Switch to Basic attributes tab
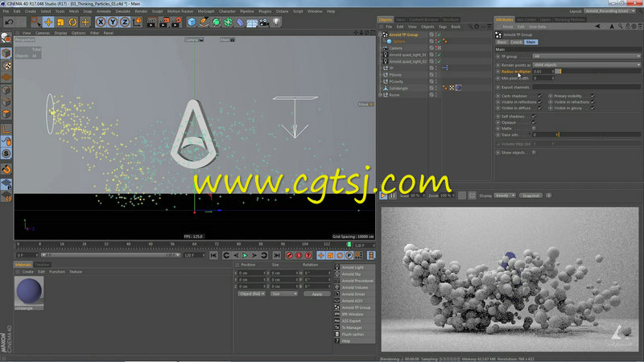644x362 pixels. click(502, 43)
